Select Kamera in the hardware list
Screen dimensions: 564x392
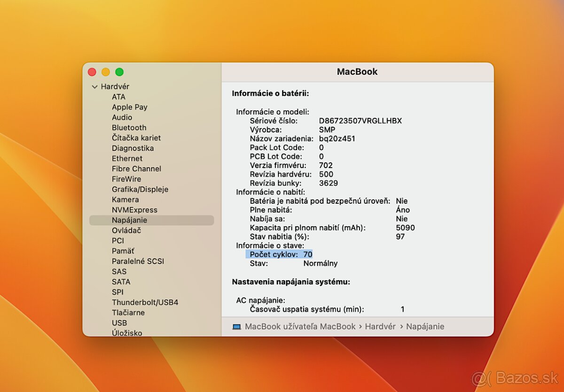click(125, 200)
